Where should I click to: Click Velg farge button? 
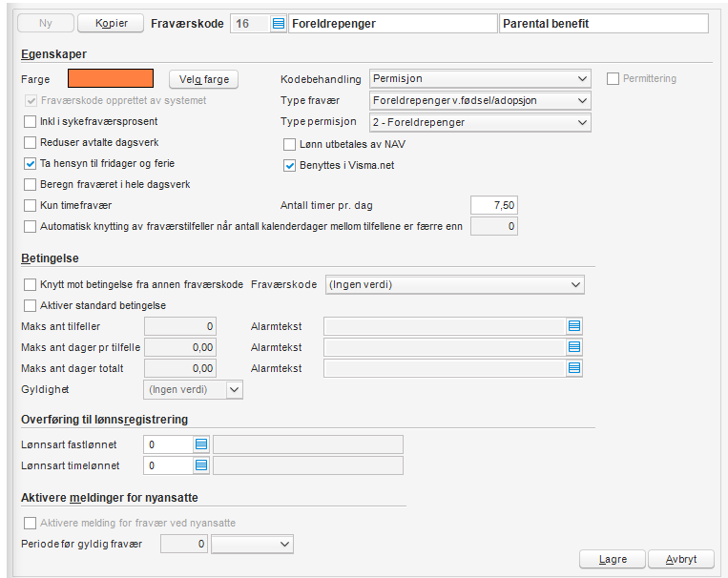pos(204,79)
